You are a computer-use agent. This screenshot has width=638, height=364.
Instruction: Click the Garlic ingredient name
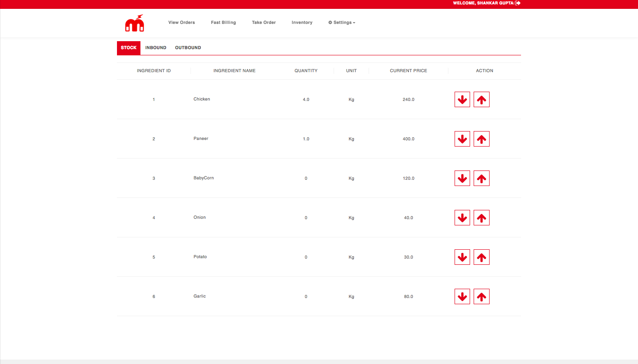(x=200, y=296)
